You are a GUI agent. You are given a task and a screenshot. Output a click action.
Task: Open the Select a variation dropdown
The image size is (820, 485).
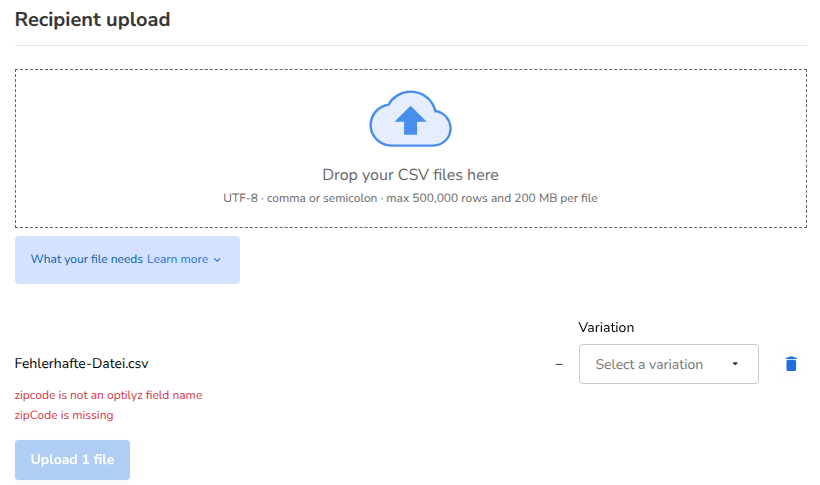668,364
